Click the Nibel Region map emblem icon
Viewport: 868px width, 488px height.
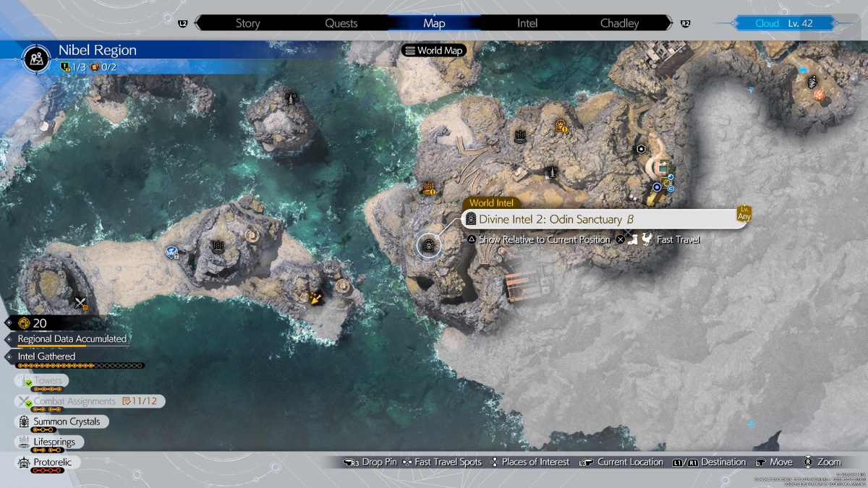[x=36, y=58]
